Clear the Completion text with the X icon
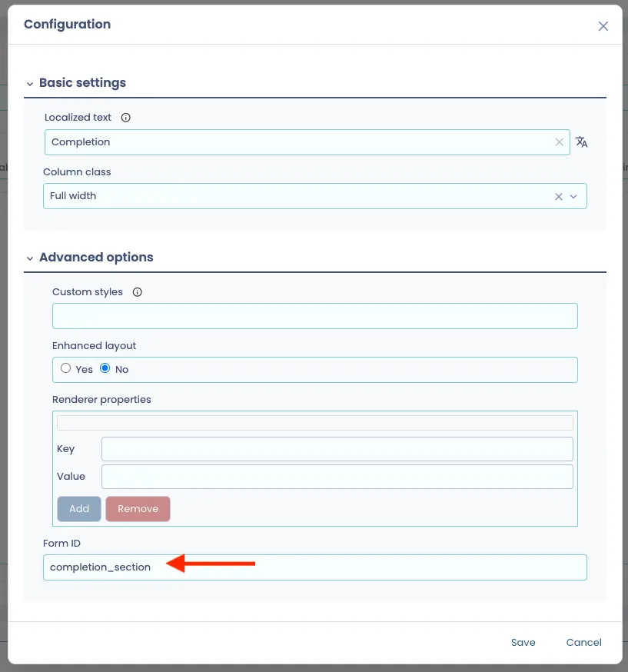Image resolution: width=628 pixels, height=672 pixels. 559,142
